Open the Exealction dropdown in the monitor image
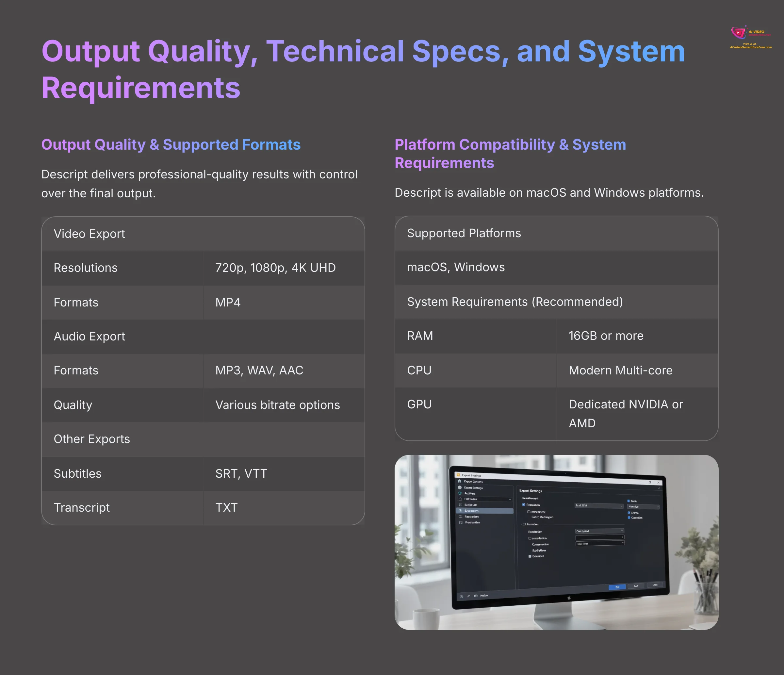This screenshot has height=675, width=784. pyautogui.click(x=600, y=531)
